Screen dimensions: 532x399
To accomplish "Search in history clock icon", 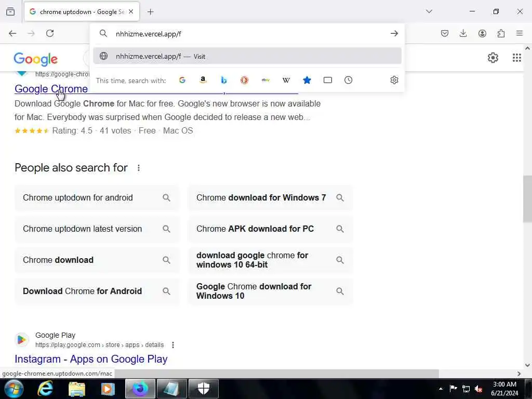I will pos(349,80).
